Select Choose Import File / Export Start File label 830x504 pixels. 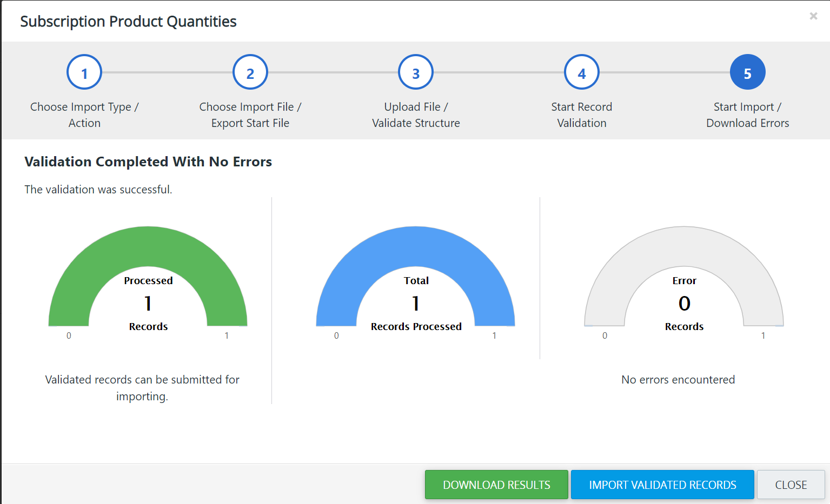click(250, 115)
